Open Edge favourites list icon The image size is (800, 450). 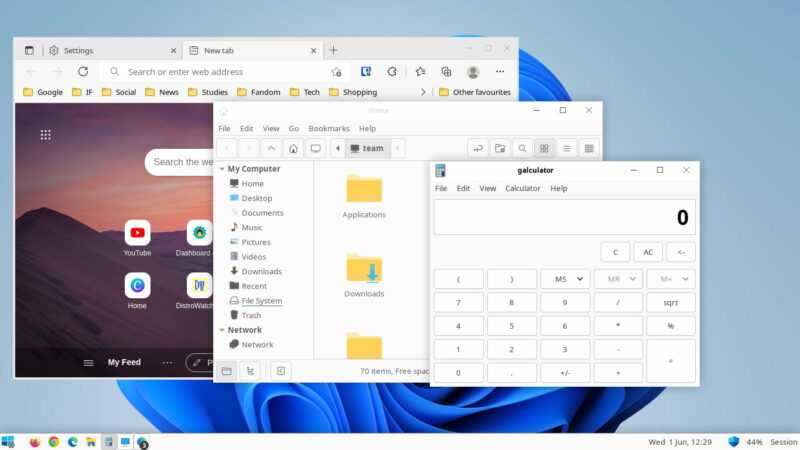420,71
